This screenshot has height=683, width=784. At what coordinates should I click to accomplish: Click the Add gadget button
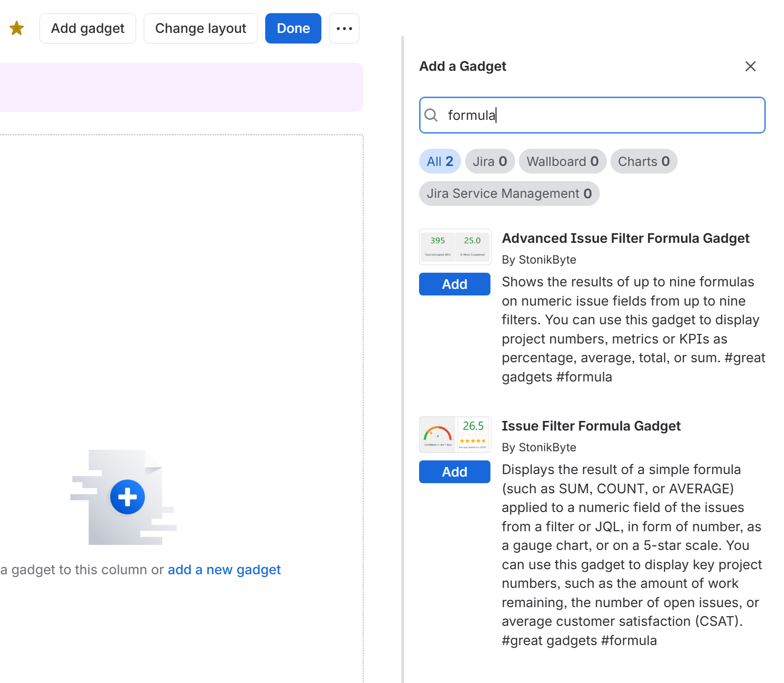click(88, 28)
